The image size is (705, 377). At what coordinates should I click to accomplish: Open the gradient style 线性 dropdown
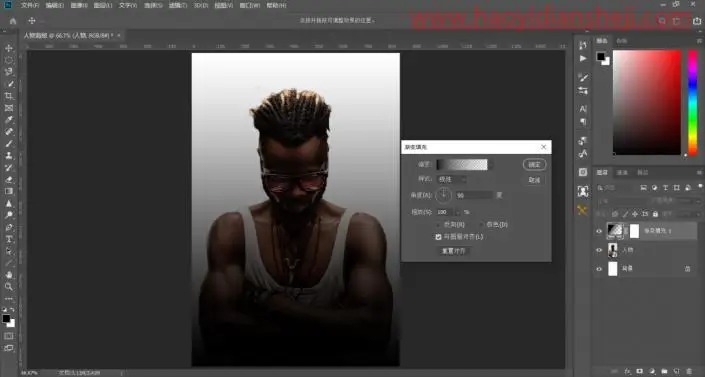point(452,179)
